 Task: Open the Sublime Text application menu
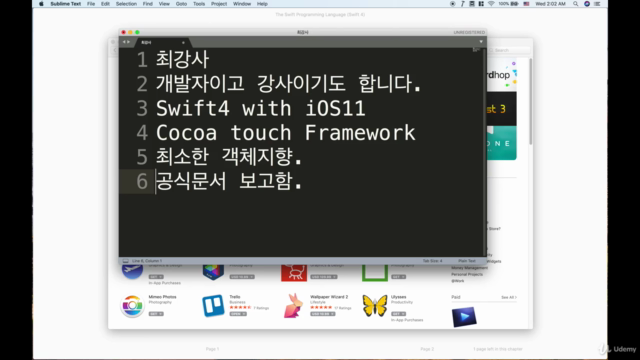pyautogui.click(x=65, y=4)
